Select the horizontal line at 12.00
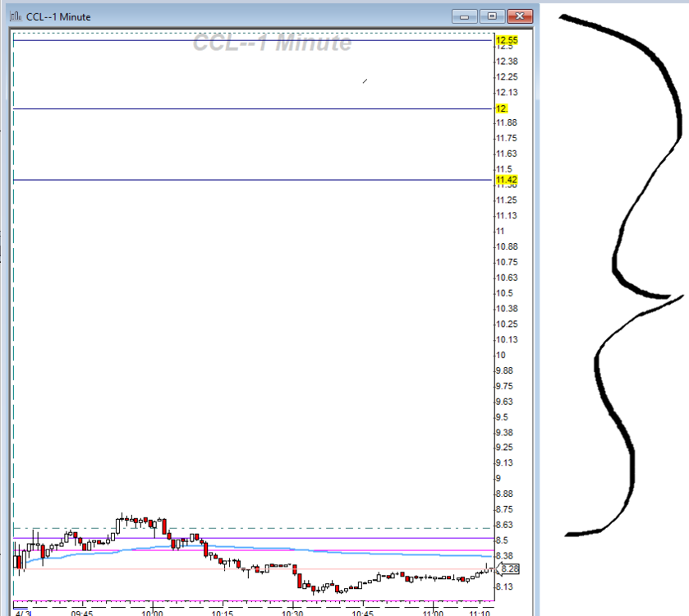The image size is (689, 616). coord(246,108)
